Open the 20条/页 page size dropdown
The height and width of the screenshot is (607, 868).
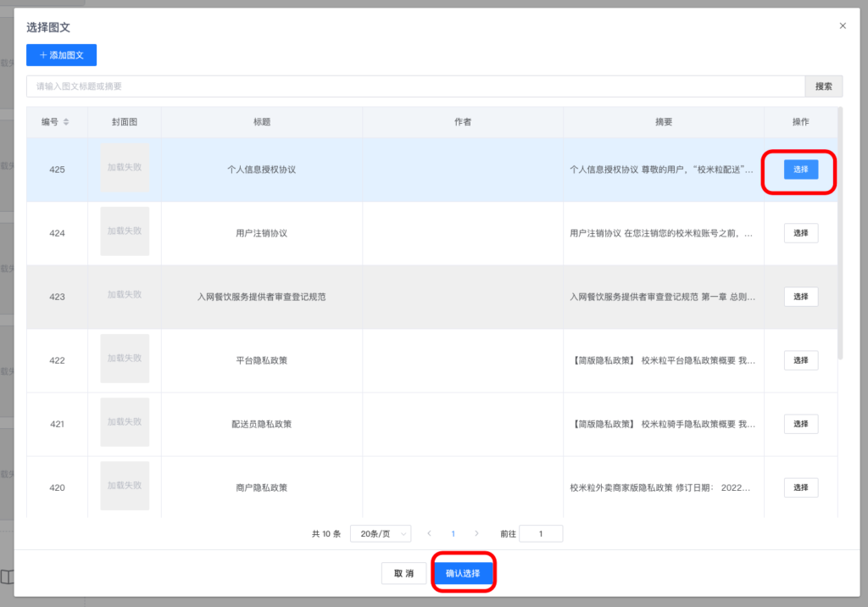click(382, 533)
